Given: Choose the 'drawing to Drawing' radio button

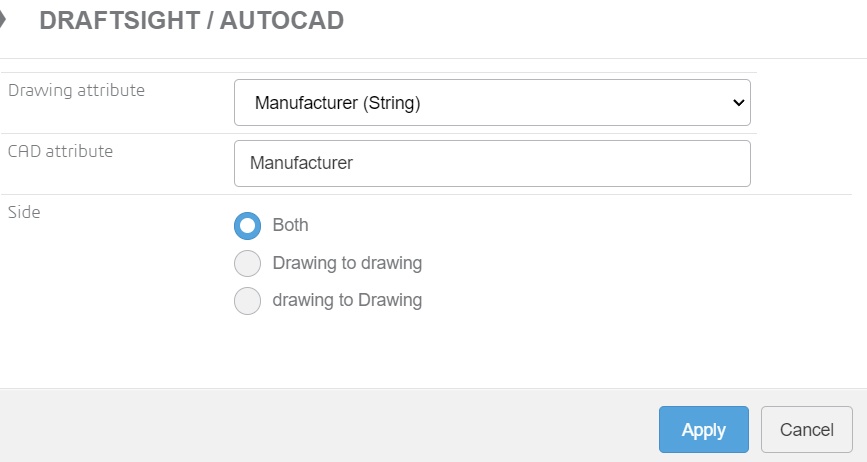Looking at the screenshot, I should (247, 301).
